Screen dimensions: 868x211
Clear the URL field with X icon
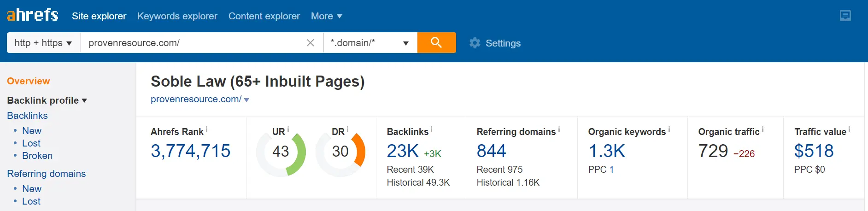(x=311, y=43)
